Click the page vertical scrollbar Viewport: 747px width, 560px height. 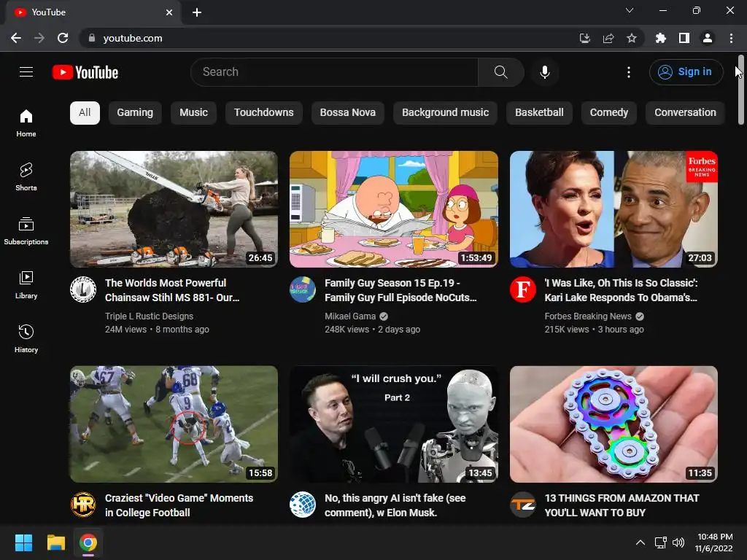(741, 90)
